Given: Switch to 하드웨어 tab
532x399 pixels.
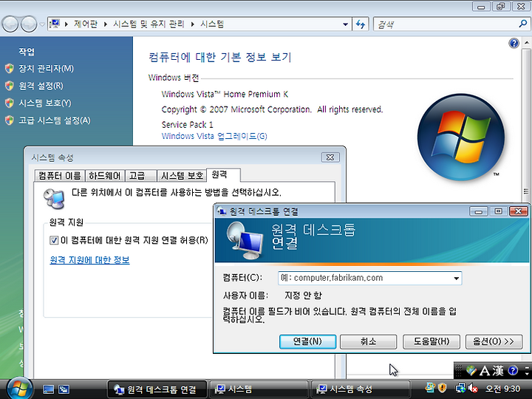Looking at the screenshot, I should pyautogui.click(x=104, y=175).
